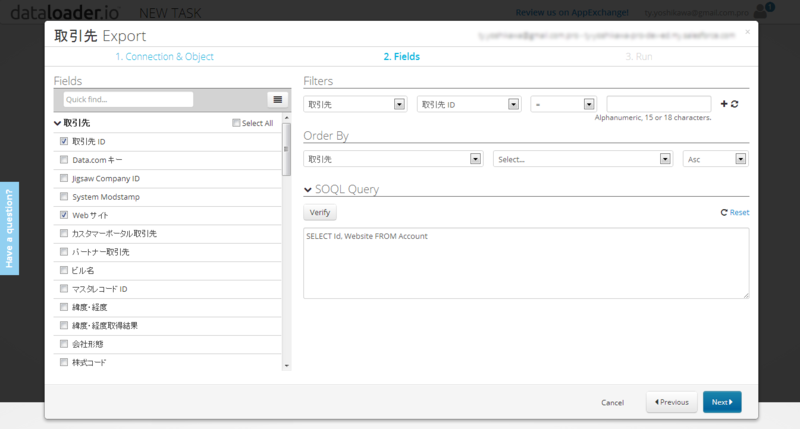The height and width of the screenshot is (429, 800).
Task: Select the 2. Fields step tab
Action: point(402,57)
